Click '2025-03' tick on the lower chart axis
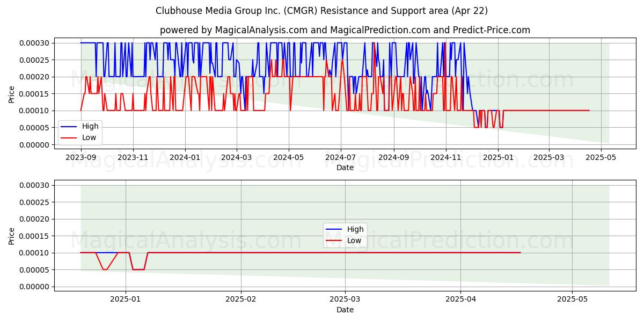This screenshot has height=322, width=644. [x=345, y=299]
